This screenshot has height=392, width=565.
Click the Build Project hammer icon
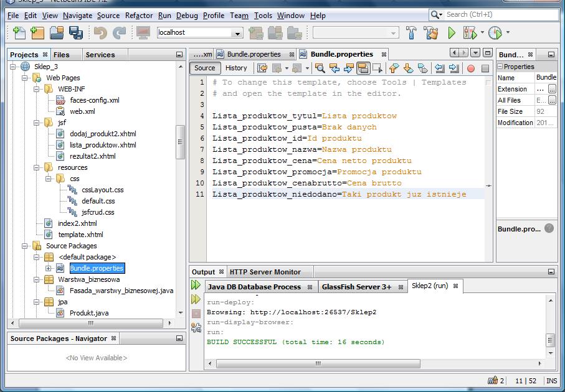[x=411, y=32]
